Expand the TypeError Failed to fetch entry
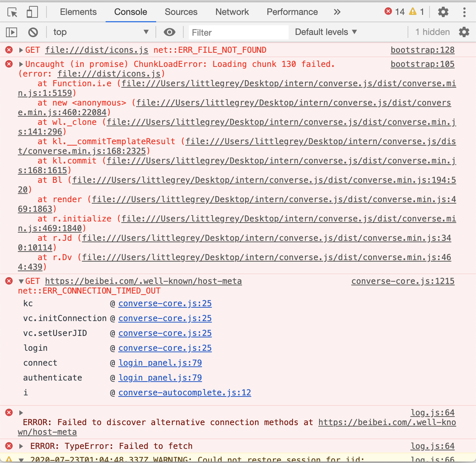This screenshot has width=476, height=463. pyautogui.click(x=21, y=446)
